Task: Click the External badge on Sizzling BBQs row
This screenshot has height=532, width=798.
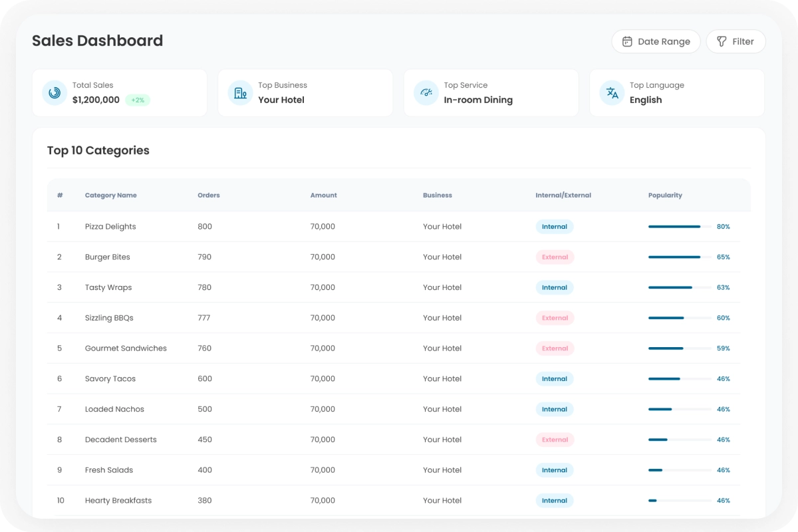Action: 555,319
